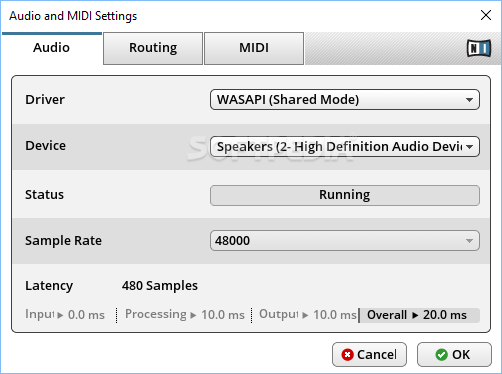502x374 pixels.
Task: Click the Latency label
Action: click(x=49, y=286)
